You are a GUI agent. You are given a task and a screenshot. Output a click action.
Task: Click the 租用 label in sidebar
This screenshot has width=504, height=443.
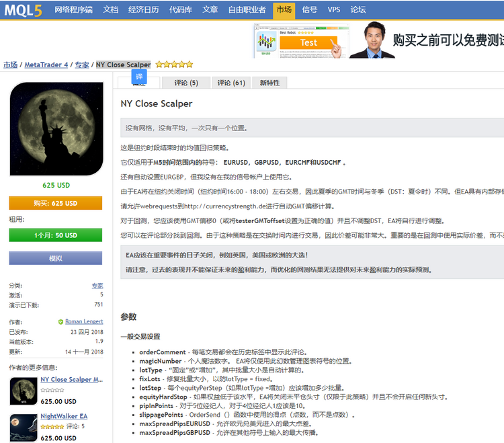coord(17,219)
